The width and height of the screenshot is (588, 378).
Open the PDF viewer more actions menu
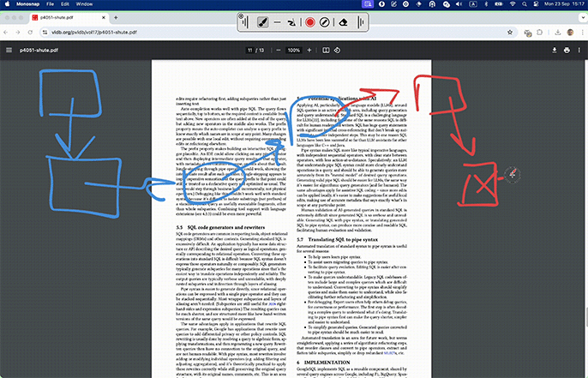579,51
